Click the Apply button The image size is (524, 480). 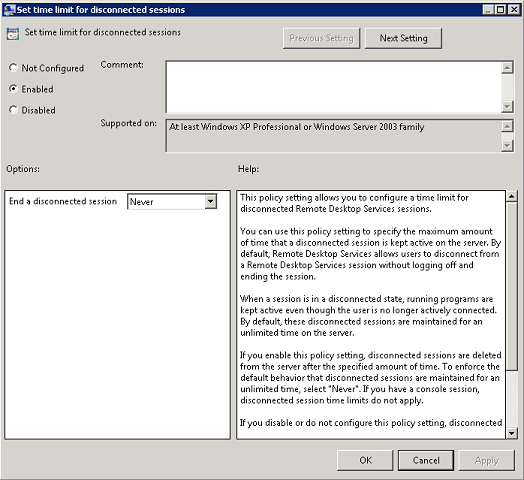coord(487,460)
